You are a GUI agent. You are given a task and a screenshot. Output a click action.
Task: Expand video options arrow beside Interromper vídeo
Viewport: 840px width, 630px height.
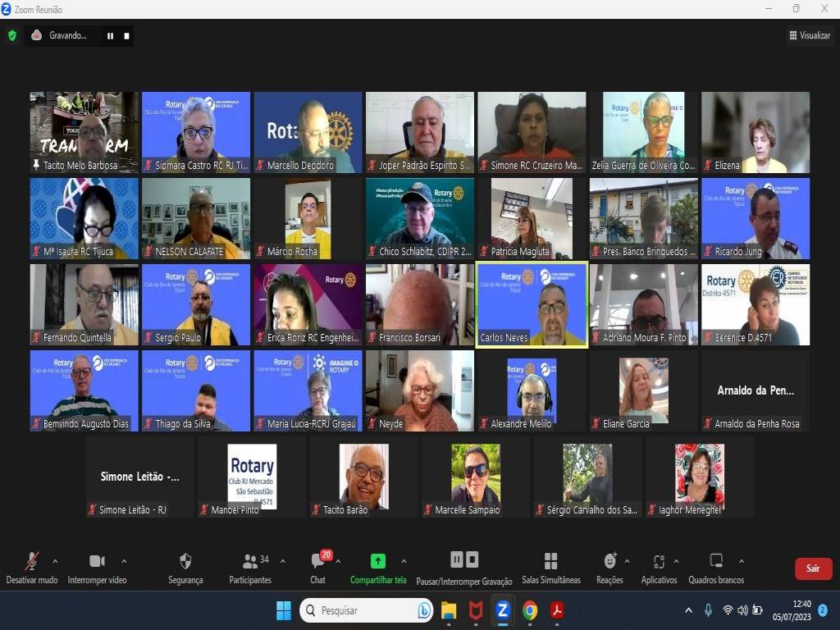pos(124,561)
